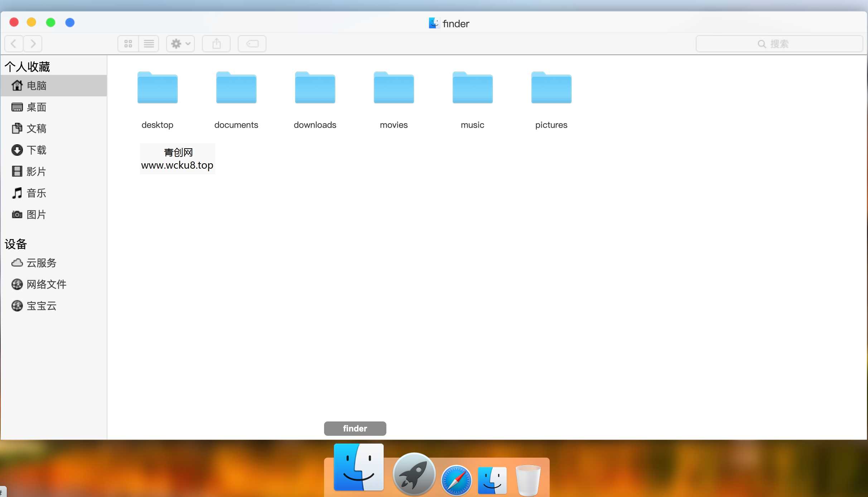Select 桌面 in the sidebar
The width and height of the screenshot is (868, 497).
click(36, 107)
